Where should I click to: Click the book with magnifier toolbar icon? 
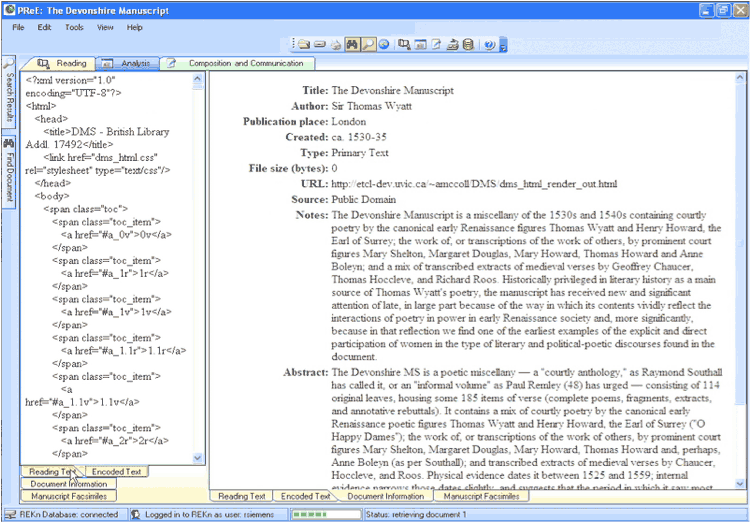coord(404,45)
